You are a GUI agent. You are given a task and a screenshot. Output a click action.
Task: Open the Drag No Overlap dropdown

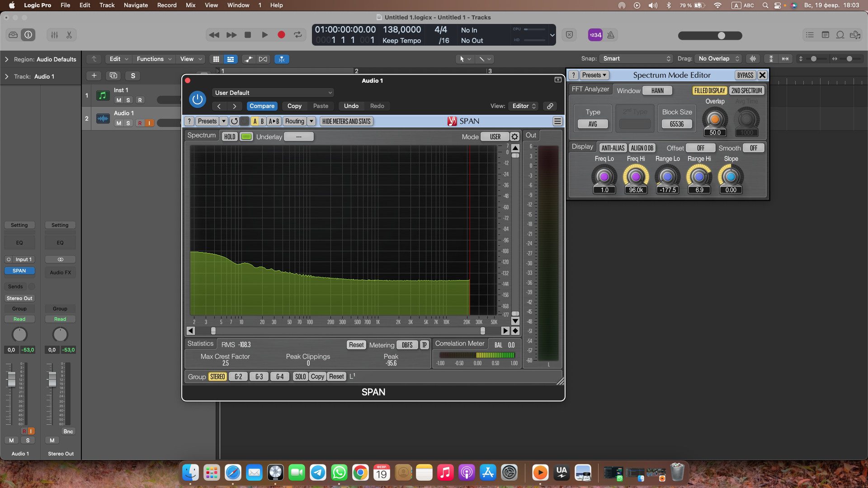(x=718, y=59)
